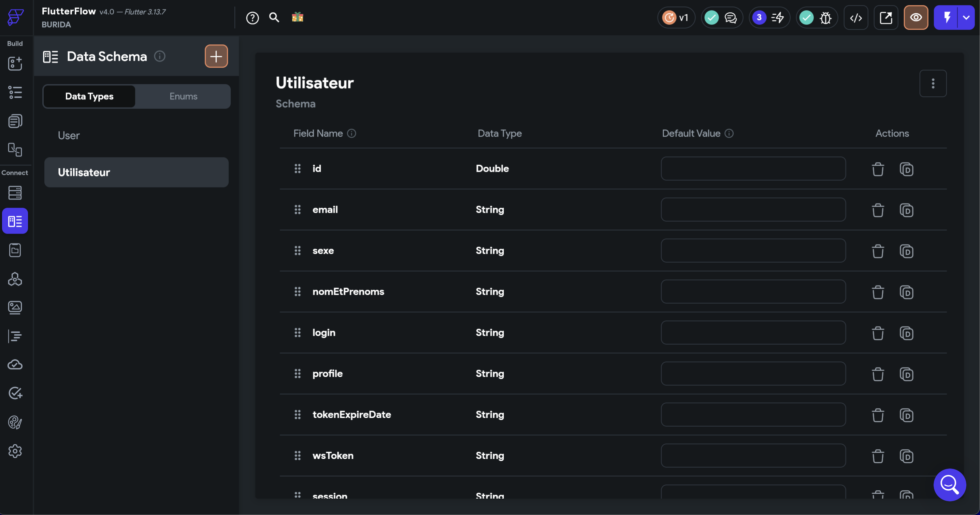Click default value field for email
This screenshot has width=980, height=515.
tap(753, 210)
